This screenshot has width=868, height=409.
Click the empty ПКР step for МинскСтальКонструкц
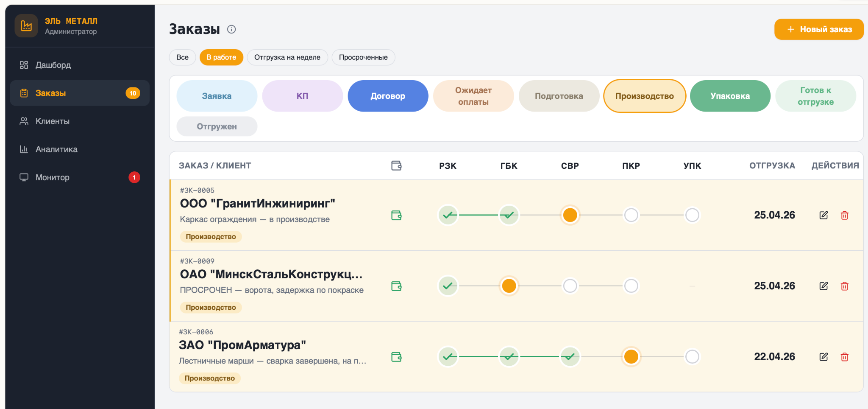click(631, 286)
